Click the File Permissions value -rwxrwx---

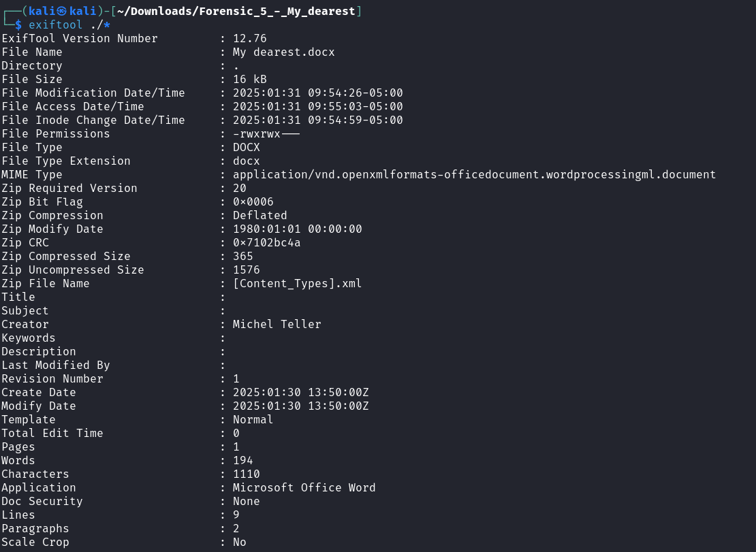[266, 133]
